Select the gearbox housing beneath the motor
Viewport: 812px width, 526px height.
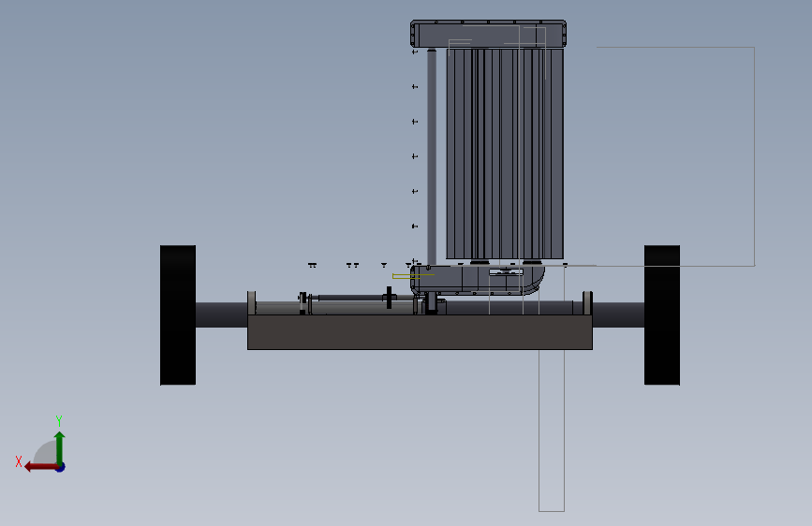[x=477, y=280]
